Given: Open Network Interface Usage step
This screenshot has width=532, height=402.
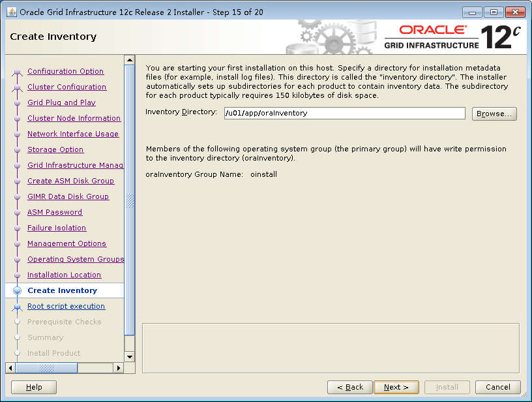Looking at the screenshot, I should click(x=73, y=134).
